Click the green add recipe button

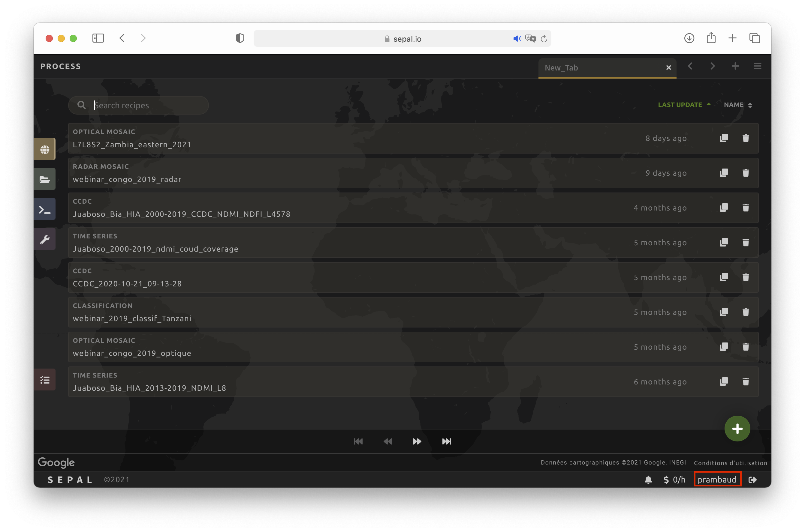click(737, 429)
